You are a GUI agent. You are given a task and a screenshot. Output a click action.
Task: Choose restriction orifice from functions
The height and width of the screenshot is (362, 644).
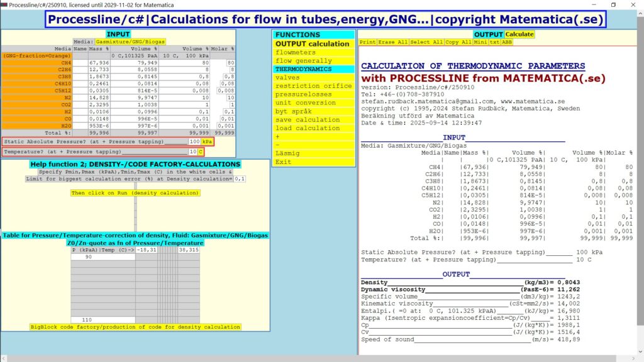pyautogui.click(x=313, y=86)
